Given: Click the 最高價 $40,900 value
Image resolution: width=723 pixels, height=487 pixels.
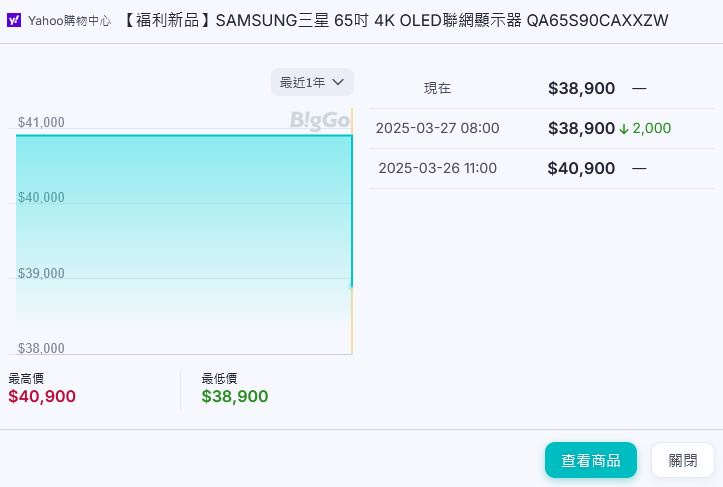Looking at the screenshot, I should [x=42, y=396].
